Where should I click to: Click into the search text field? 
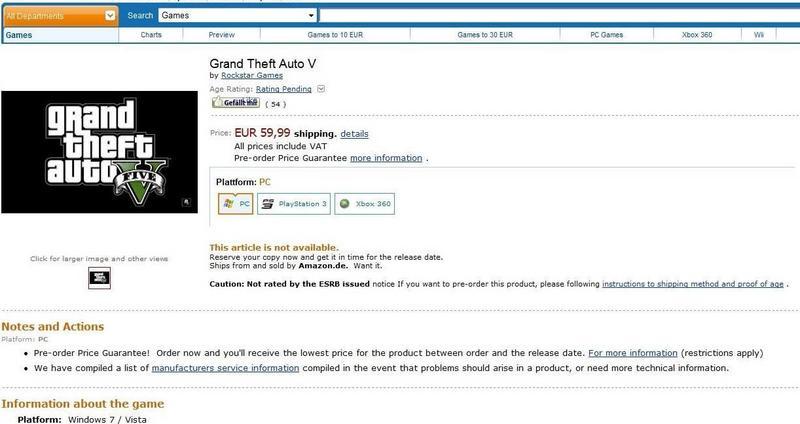click(x=560, y=16)
